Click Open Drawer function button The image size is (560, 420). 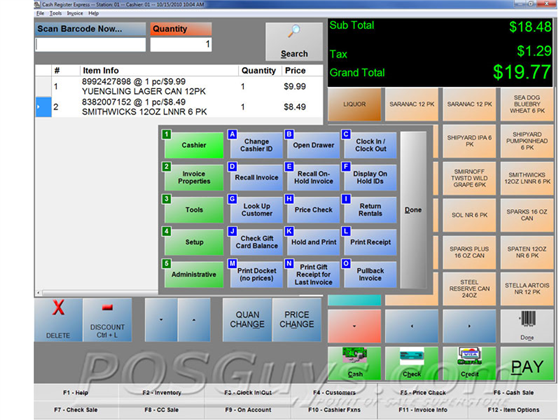314,145
